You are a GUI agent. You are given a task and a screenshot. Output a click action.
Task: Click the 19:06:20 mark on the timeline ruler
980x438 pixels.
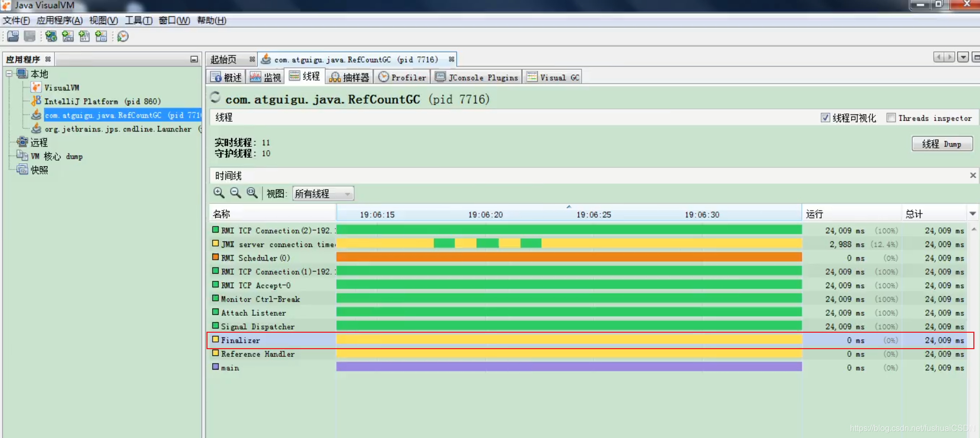tap(485, 215)
